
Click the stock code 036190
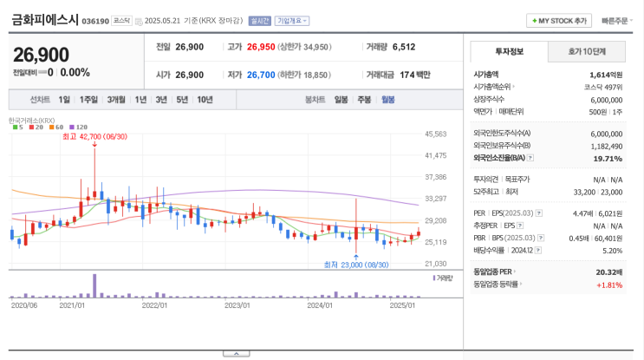(x=95, y=21)
